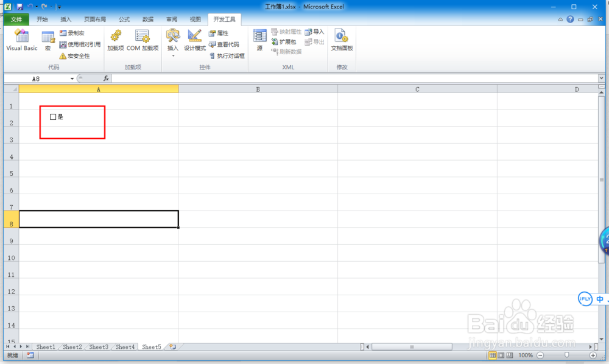
Task: Click the iFLY input method icon
Action: tap(585, 299)
